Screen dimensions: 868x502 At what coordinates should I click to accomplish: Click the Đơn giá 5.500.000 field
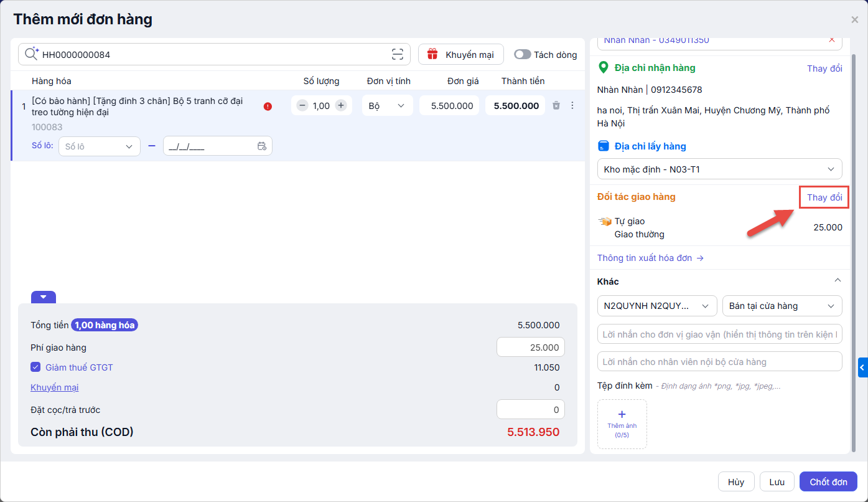pyautogui.click(x=449, y=106)
